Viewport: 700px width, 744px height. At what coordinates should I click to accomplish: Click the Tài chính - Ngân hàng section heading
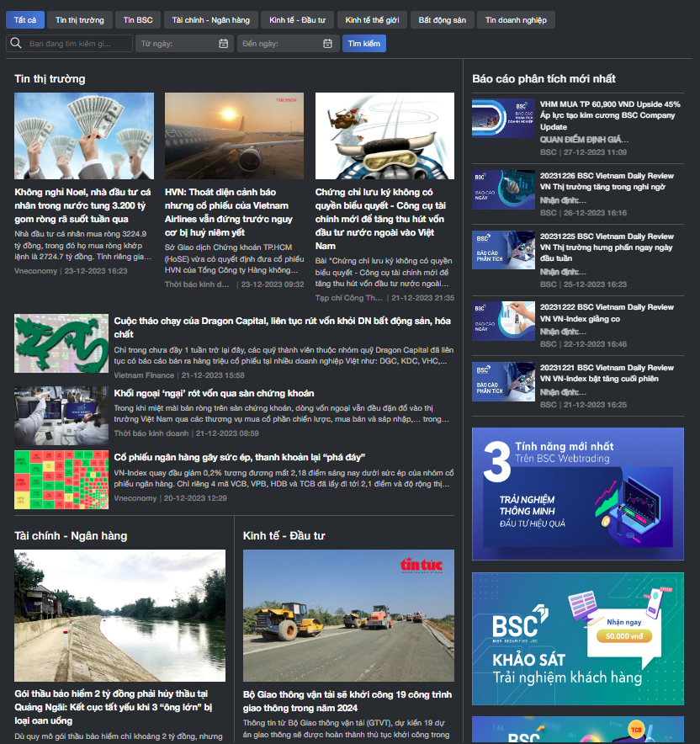point(71,536)
